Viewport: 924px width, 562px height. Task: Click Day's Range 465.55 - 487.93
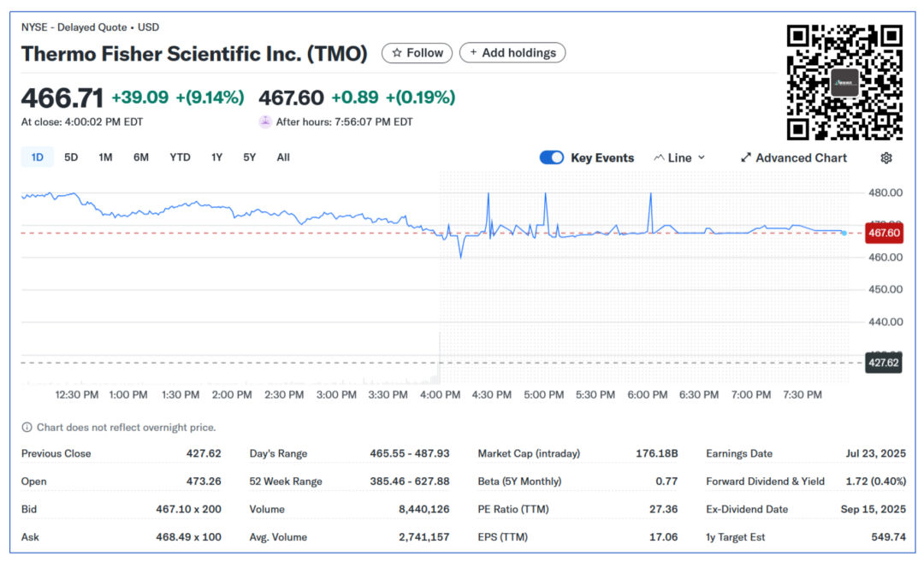click(x=410, y=453)
